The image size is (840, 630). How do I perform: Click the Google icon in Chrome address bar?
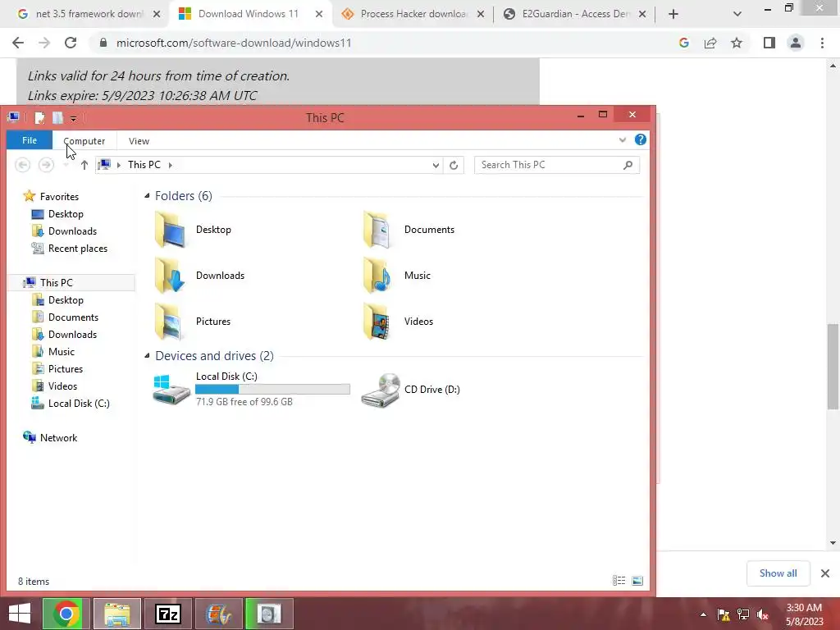[684, 43]
